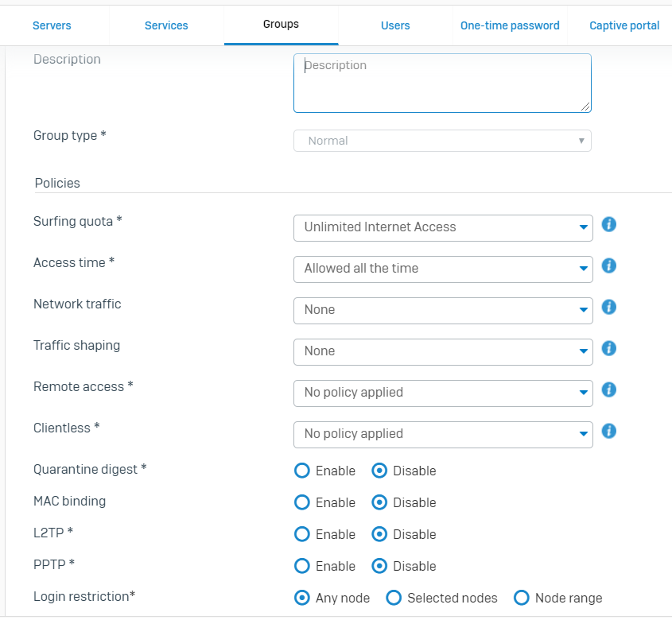Viewport: 672px width, 620px height.
Task: Open Remote access policy dropdown
Action: pyautogui.click(x=443, y=393)
